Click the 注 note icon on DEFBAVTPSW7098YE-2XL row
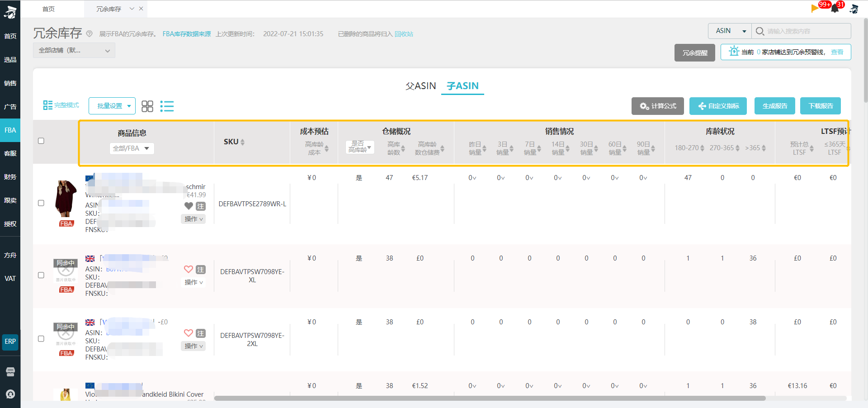Screen dimensions: 868x408 coord(201,333)
